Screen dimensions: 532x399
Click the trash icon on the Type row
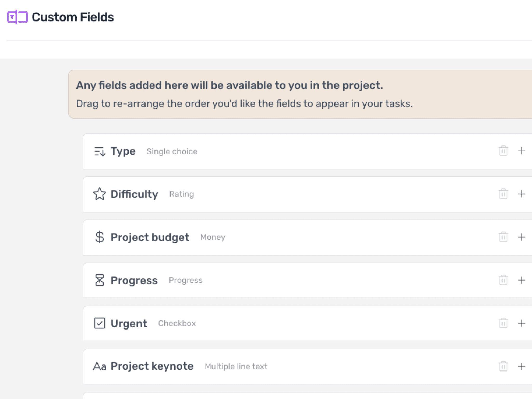[x=503, y=151]
